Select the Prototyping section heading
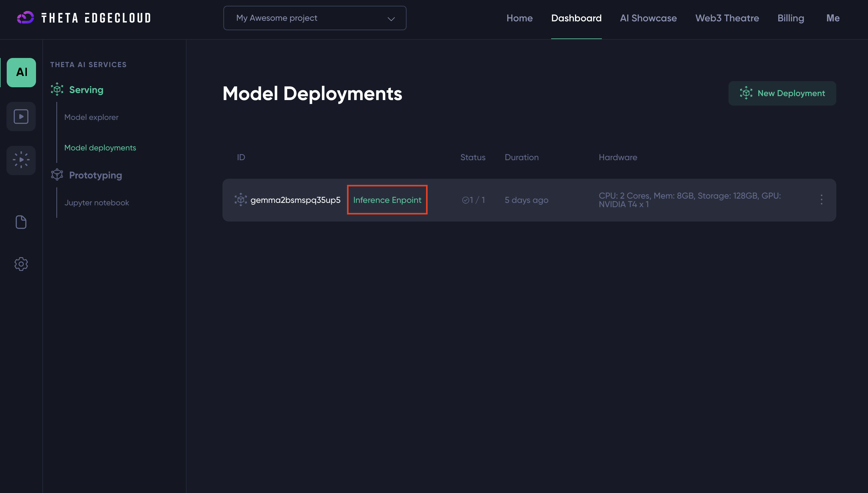The width and height of the screenshot is (868, 493). 96,175
